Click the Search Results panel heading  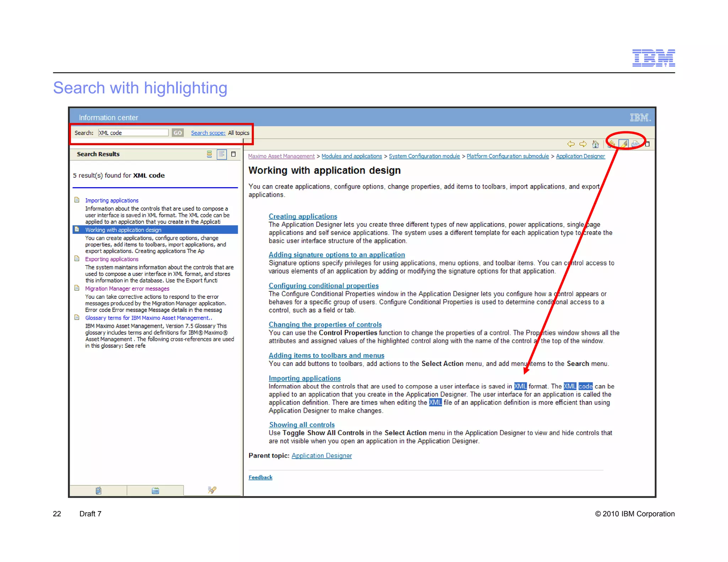pos(98,154)
